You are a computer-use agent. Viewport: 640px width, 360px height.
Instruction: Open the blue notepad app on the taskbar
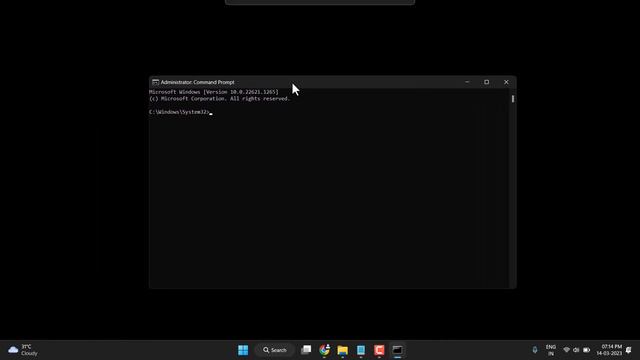[x=361, y=350]
